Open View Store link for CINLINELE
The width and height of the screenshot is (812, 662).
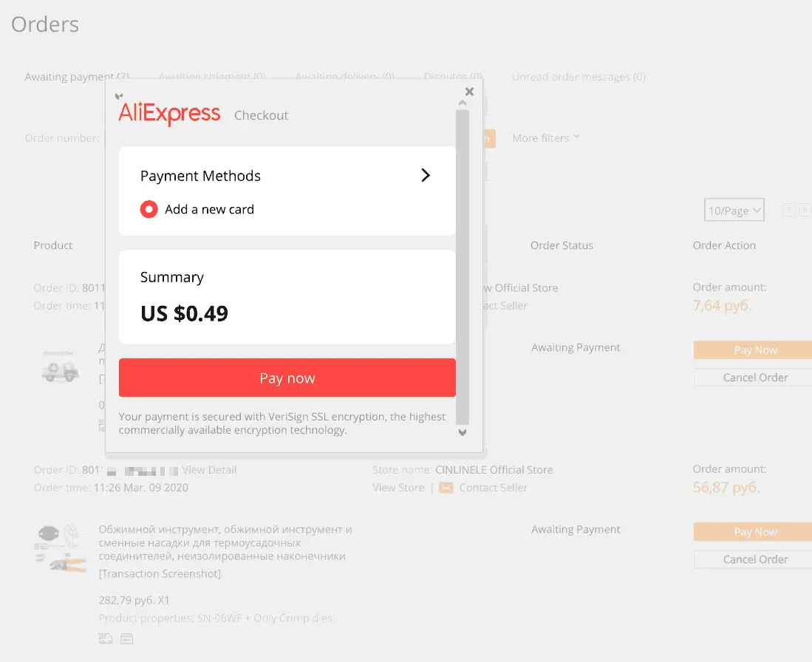tap(398, 488)
